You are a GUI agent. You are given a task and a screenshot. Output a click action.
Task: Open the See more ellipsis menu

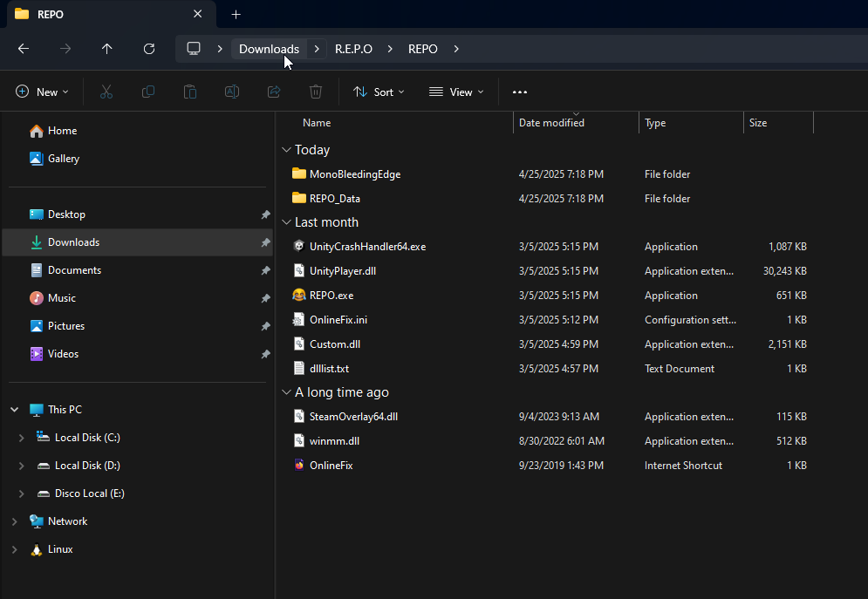[x=520, y=92]
